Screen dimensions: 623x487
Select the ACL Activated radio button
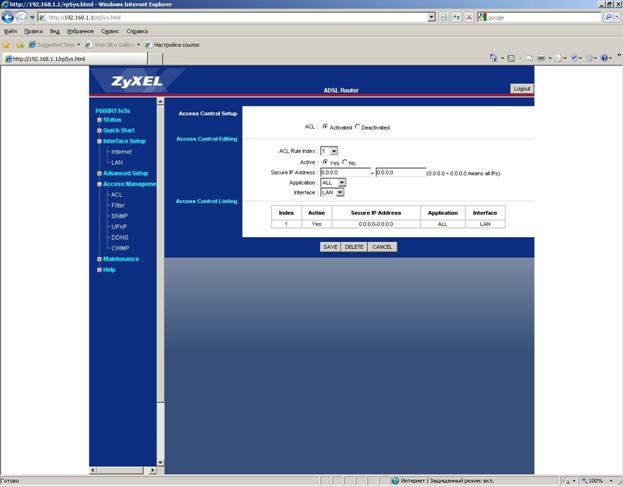click(x=325, y=127)
